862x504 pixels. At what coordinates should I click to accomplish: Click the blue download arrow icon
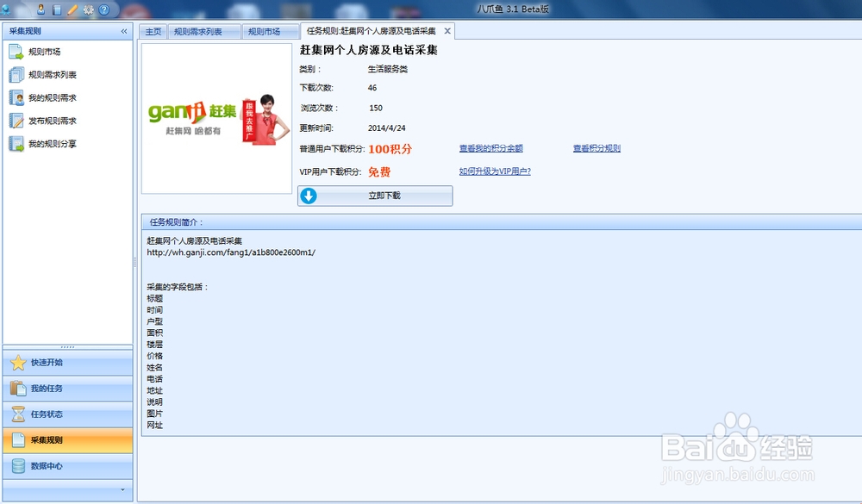(309, 196)
